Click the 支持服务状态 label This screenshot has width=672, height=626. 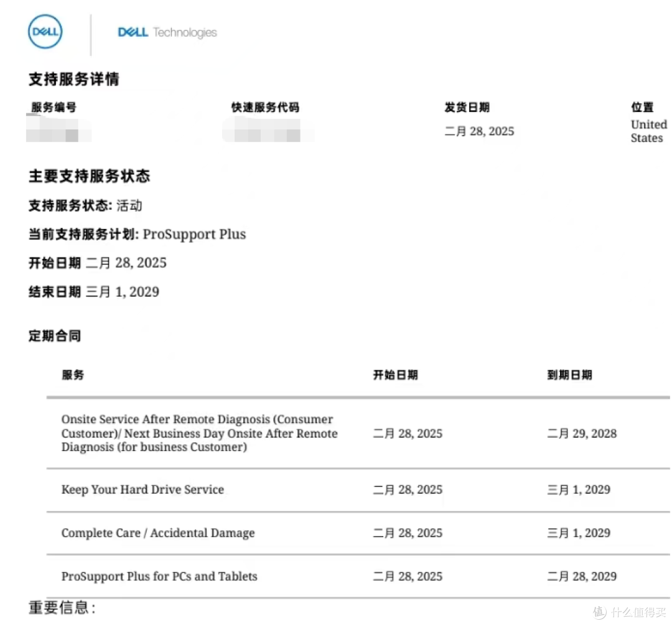click(70, 206)
